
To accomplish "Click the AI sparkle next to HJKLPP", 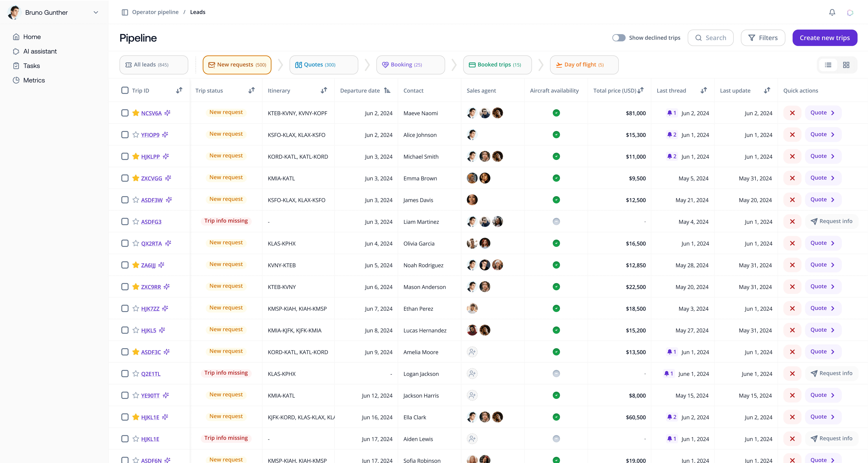I will [x=166, y=156].
